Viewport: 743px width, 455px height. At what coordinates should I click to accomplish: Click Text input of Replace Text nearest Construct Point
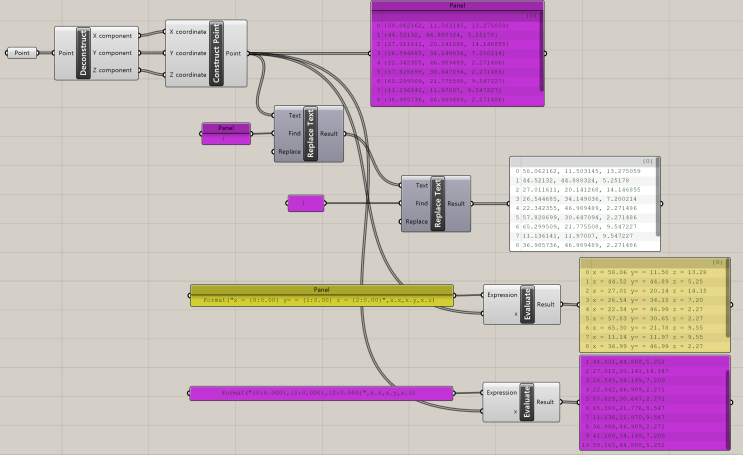(x=294, y=115)
